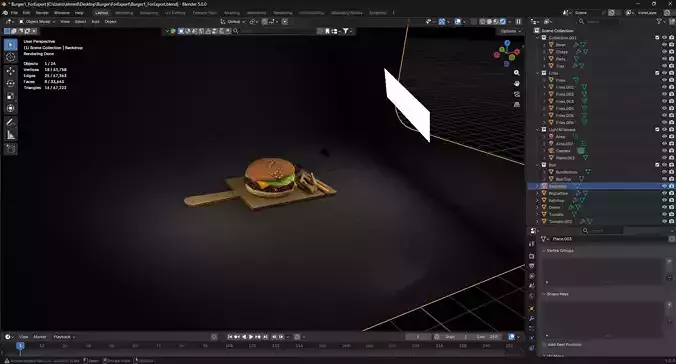Select the Cursor tool
This screenshot has width=676, height=364.
coord(11,57)
